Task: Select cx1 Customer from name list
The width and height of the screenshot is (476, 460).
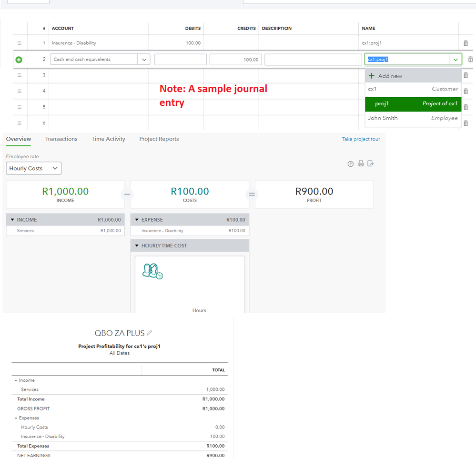Action: pos(413,89)
